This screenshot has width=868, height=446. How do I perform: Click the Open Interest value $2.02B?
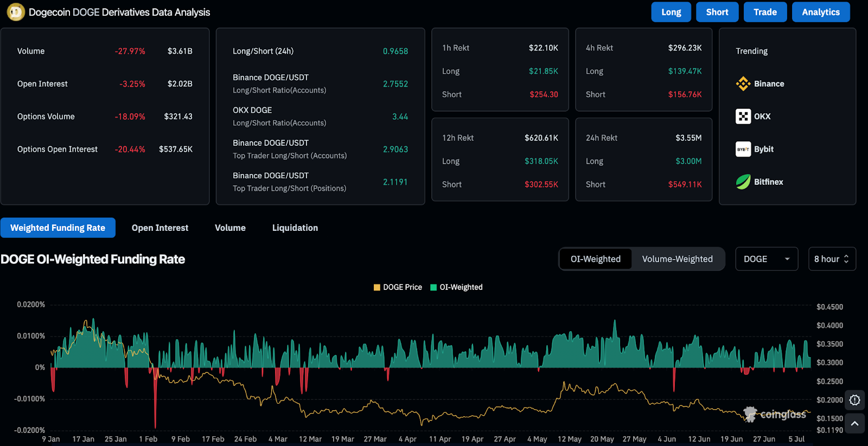pos(180,84)
